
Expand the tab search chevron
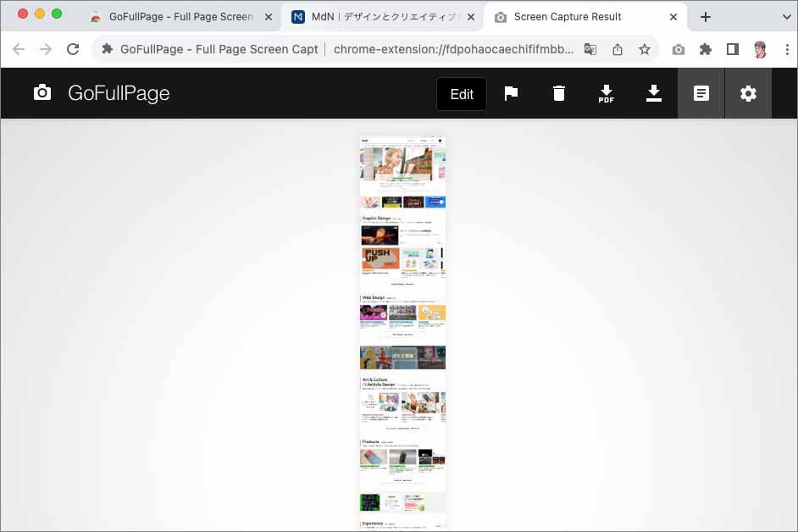(784, 16)
